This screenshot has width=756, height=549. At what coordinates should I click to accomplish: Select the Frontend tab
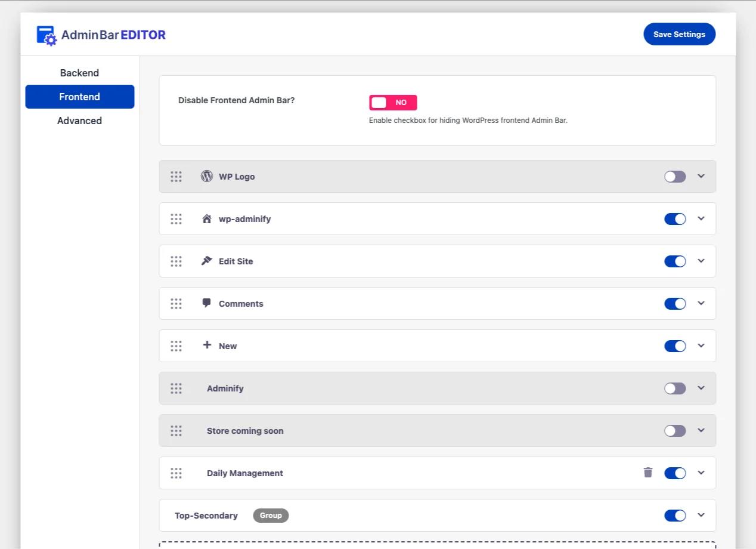79,97
